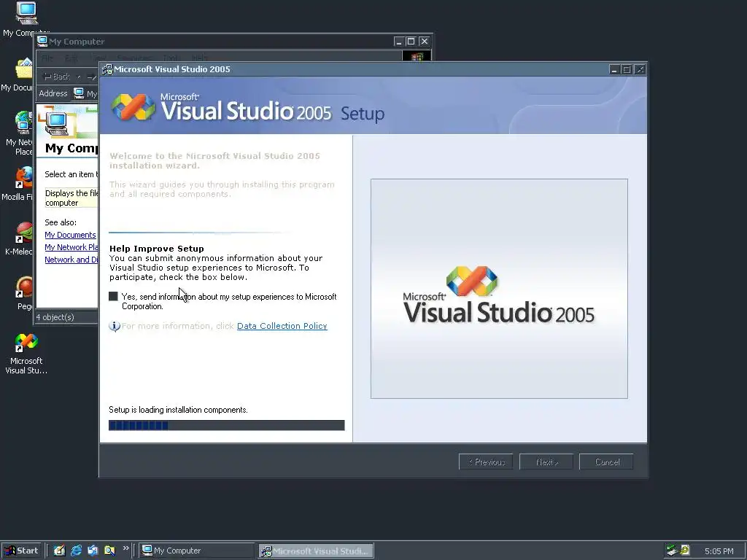This screenshot has height=560, width=747.
Task: Launch the K-Meleon desktop shortcut
Action: (x=24, y=233)
